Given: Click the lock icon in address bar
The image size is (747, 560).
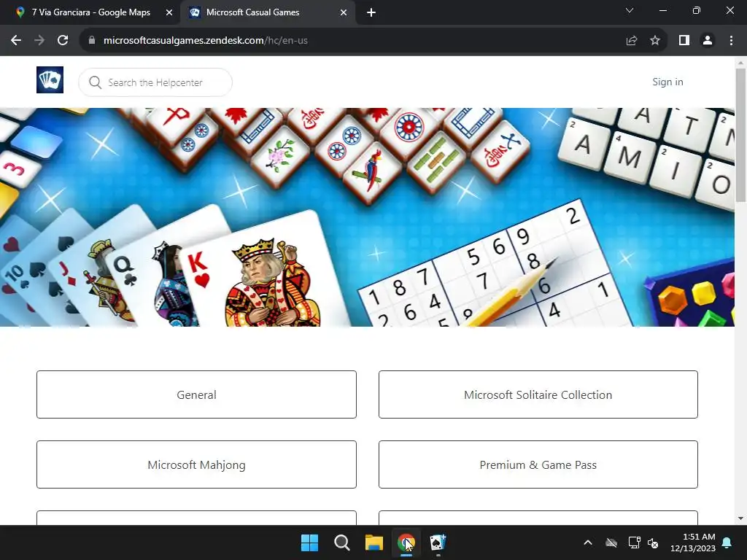Looking at the screenshot, I should [x=92, y=41].
